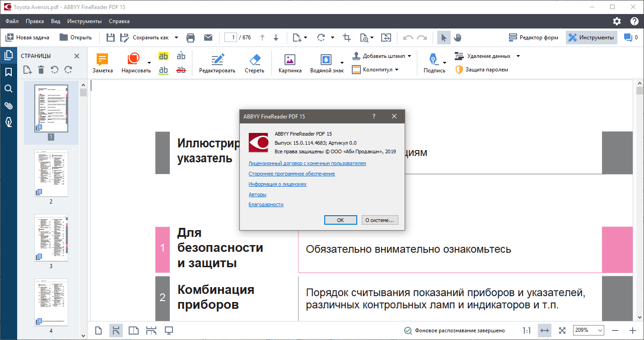
Task: Expand Водяной знак dropdown arrow
Action: [x=342, y=63]
